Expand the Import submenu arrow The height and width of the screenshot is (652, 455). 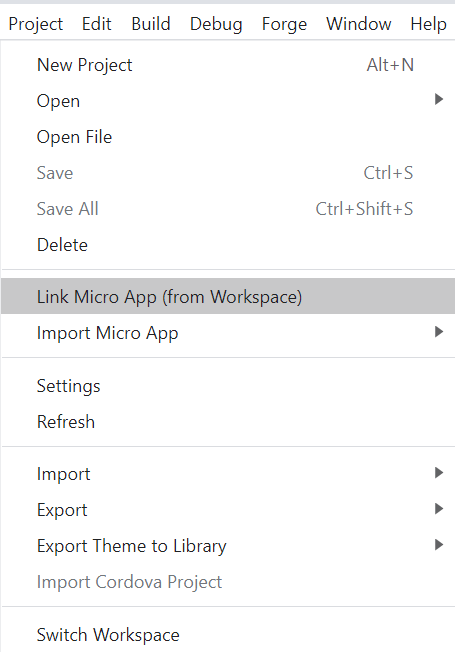tap(439, 473)
